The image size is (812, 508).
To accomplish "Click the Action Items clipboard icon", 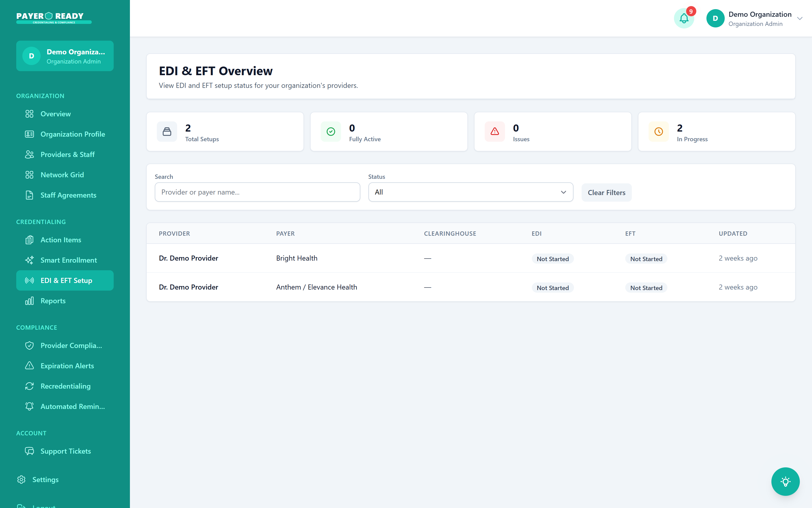I will pos(29,240).
